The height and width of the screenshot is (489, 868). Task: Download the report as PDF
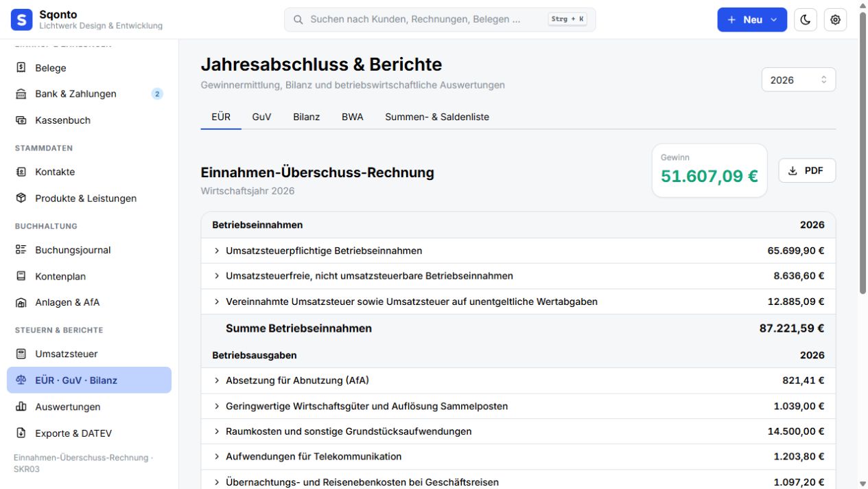[807, 171]
